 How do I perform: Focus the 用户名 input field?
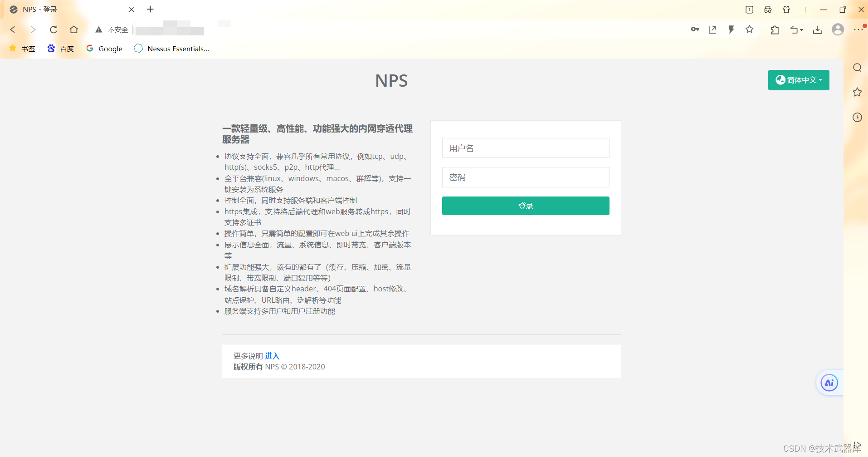(526, 148)
